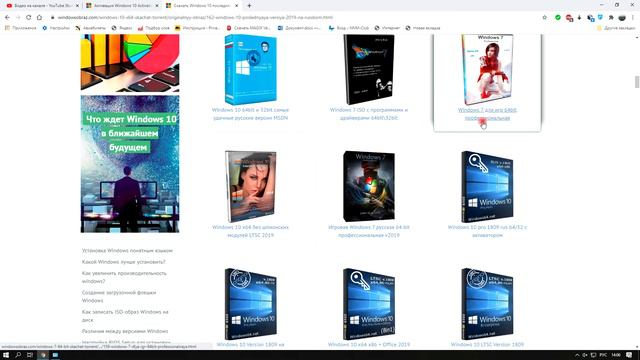
Task: Go back with the browser back arrow
Action: click(x=7, y=18)
